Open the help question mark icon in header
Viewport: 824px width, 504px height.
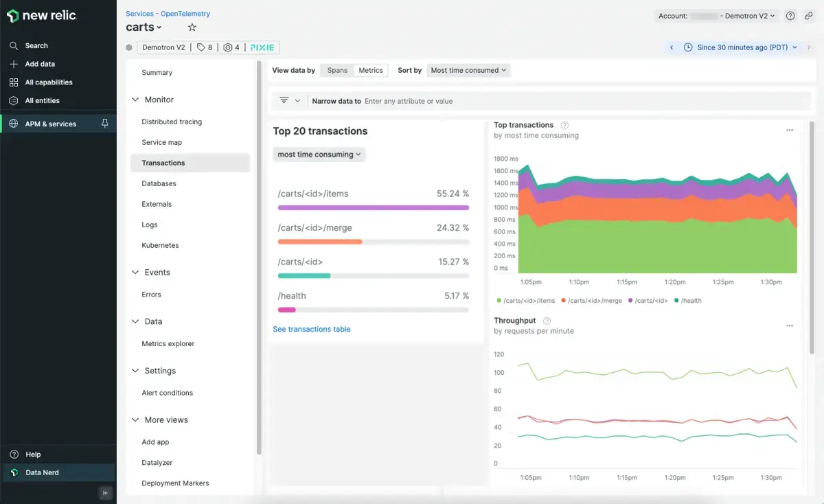(790, 16)
